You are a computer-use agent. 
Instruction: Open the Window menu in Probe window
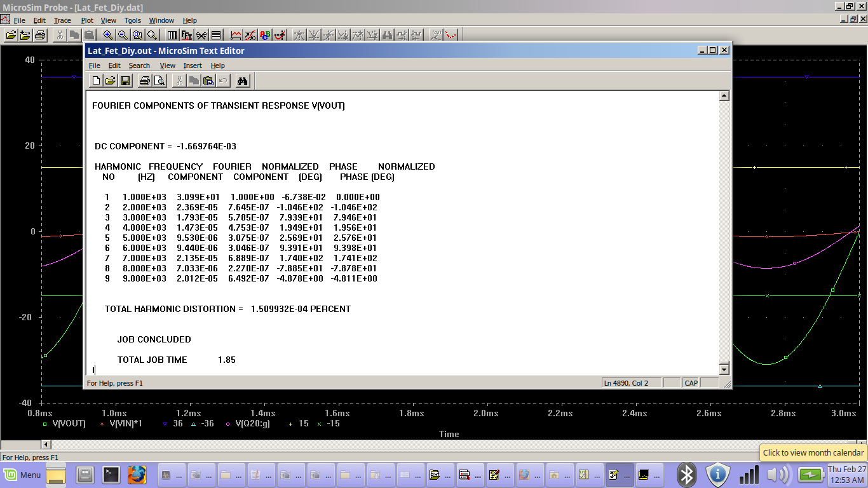(x=161, y=20)
